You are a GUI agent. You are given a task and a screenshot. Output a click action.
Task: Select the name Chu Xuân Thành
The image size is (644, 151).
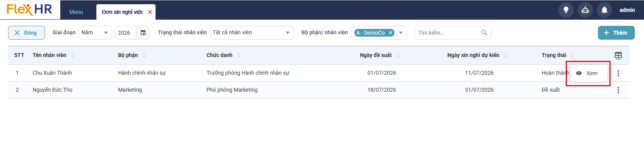click(52, 73)
